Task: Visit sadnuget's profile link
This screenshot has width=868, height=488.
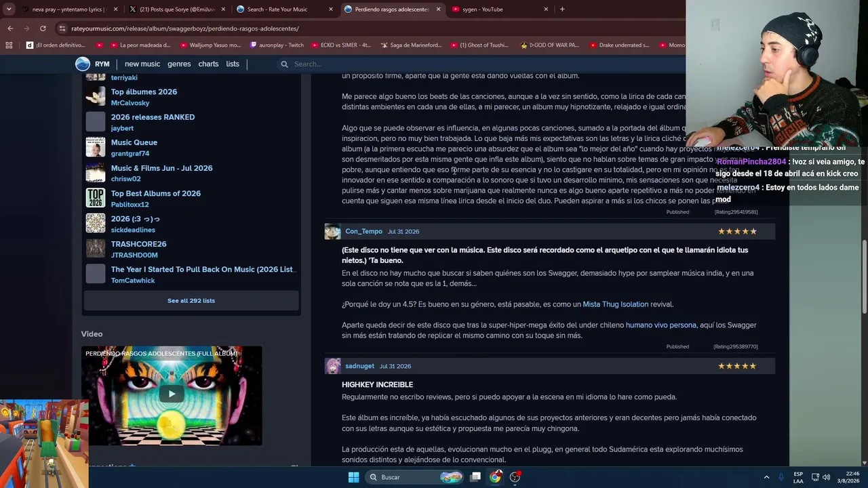Action: 359,366
